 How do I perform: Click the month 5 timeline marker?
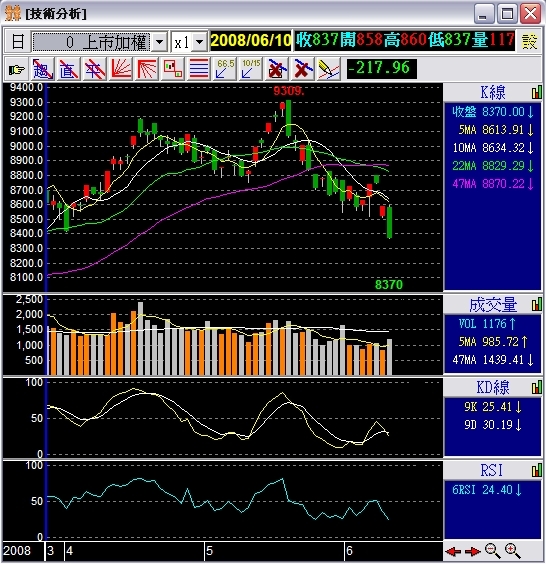[x=209, y=551]
